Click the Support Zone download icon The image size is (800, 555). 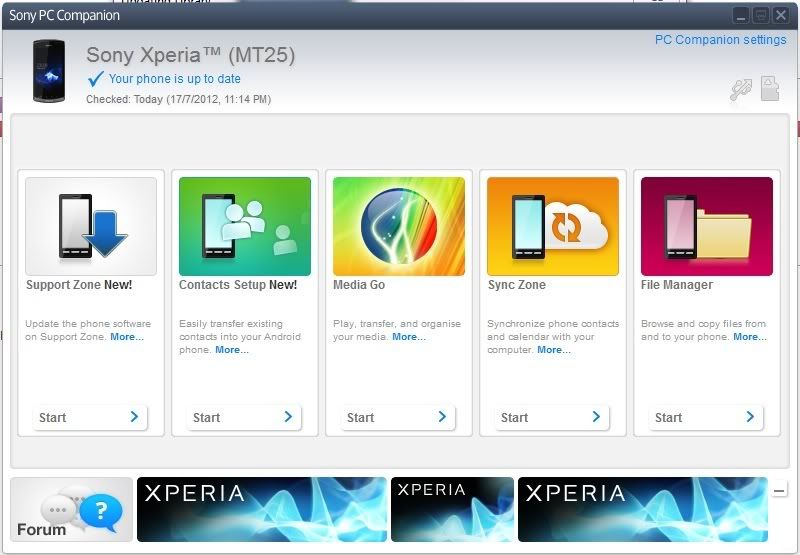(91, 227)
